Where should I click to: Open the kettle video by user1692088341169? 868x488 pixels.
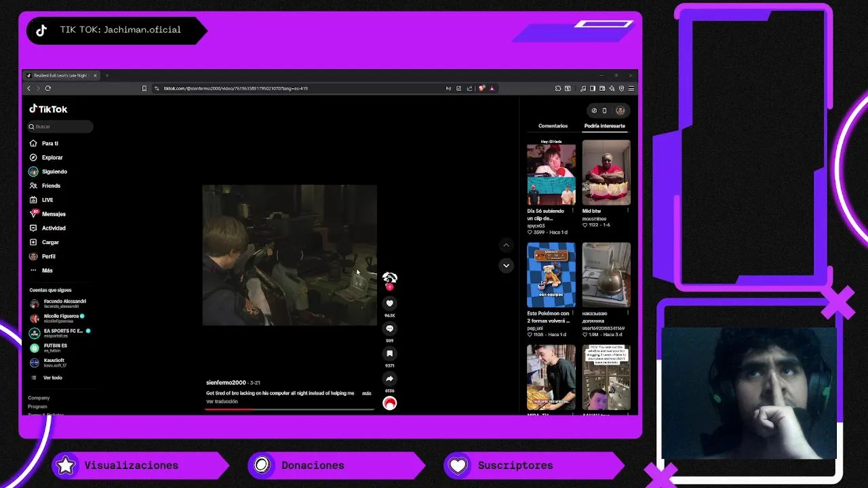tap(606, 275)
